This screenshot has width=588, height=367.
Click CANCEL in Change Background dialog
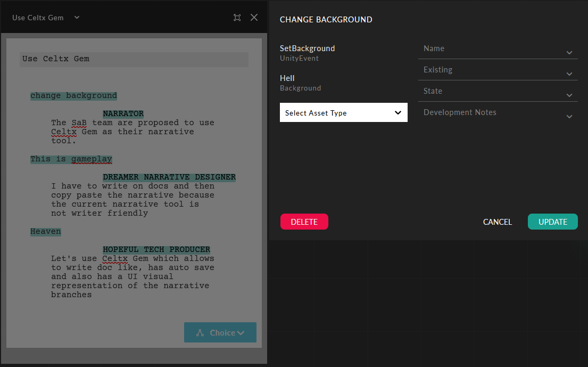497,222
